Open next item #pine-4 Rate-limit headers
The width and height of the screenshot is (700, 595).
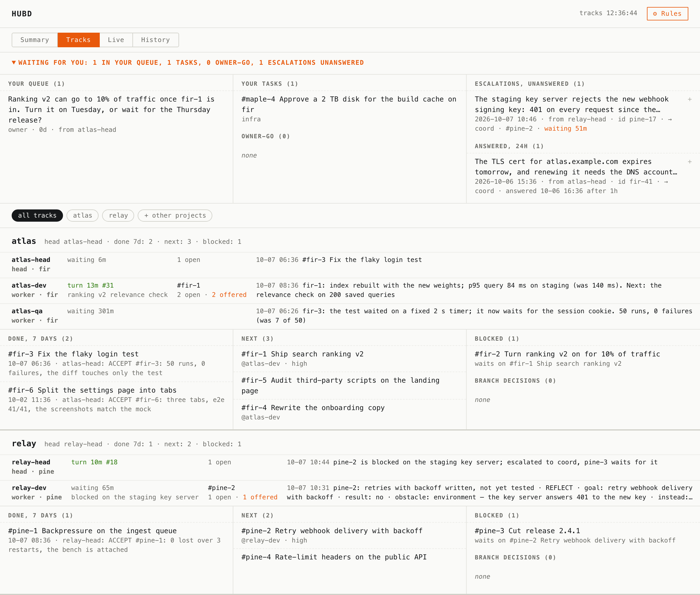tap(334, 557)
